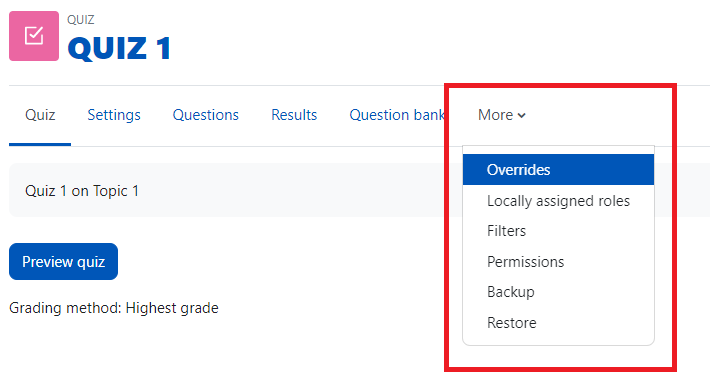Image resolution: width=710 pixels, height=390 pixels.
Task: Open the Question bank tab
Action: click(397, 115)
